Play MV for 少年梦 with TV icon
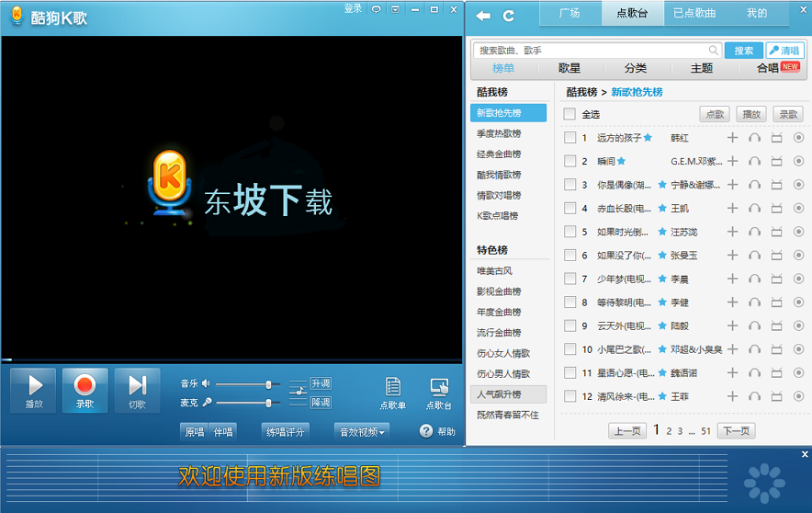The width and height of the screenshot is (812, 513). click(x=776, y=279)
